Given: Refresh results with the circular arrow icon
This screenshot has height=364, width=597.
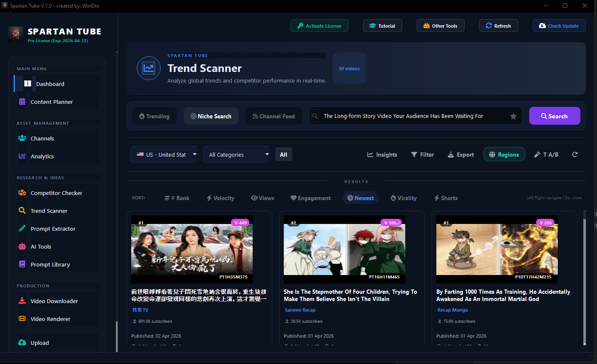Looking at the screenshot, I should pos(575,154).
